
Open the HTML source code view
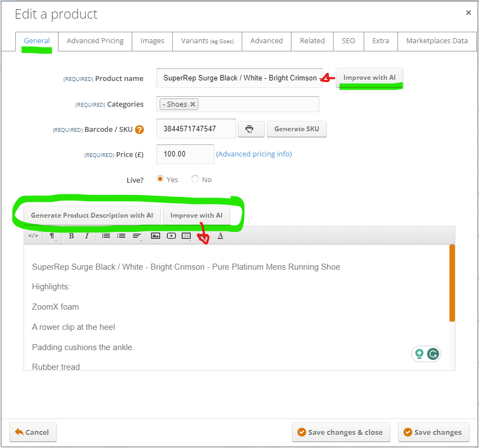(33, 236)
